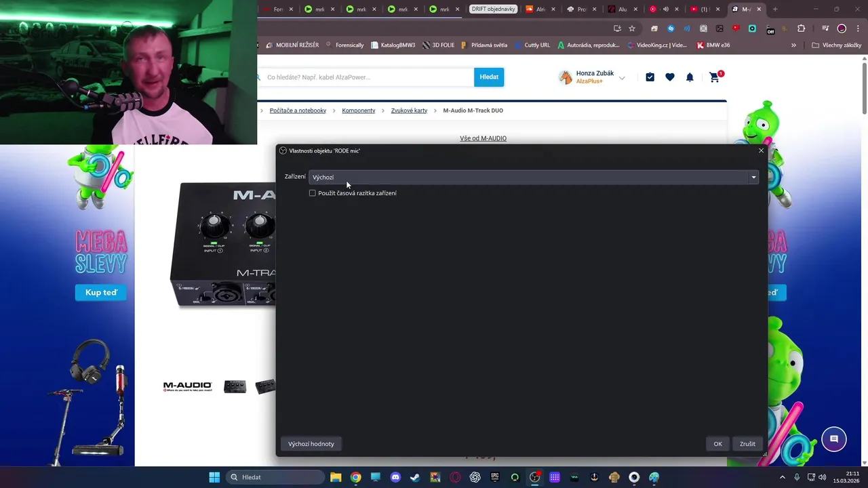Click the taskbar Hledat search box

276,477
